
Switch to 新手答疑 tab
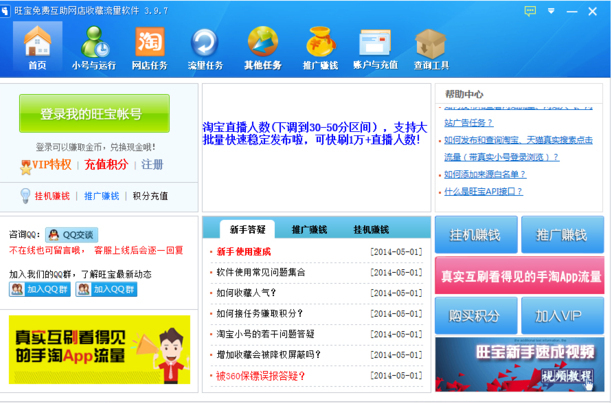[x=247, y=229]
